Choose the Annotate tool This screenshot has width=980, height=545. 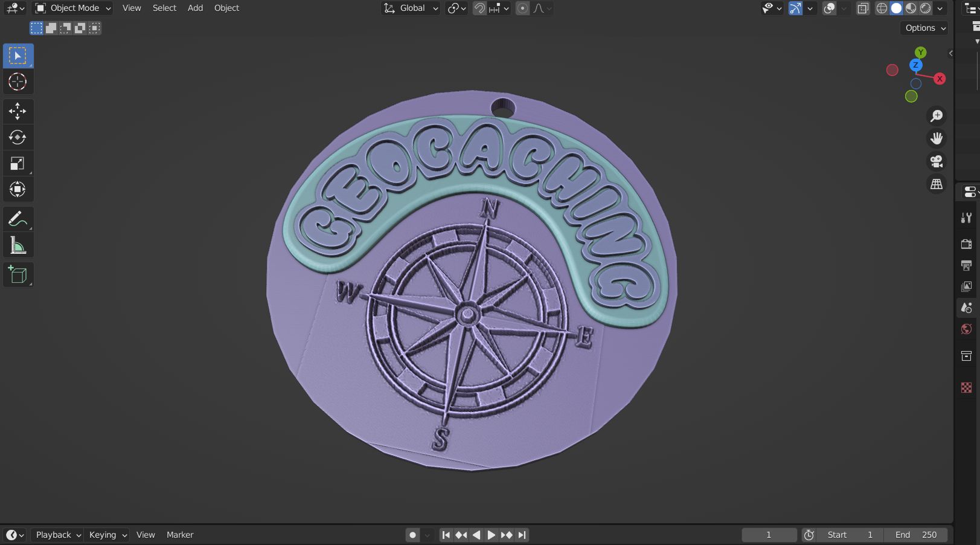[18, 218]
